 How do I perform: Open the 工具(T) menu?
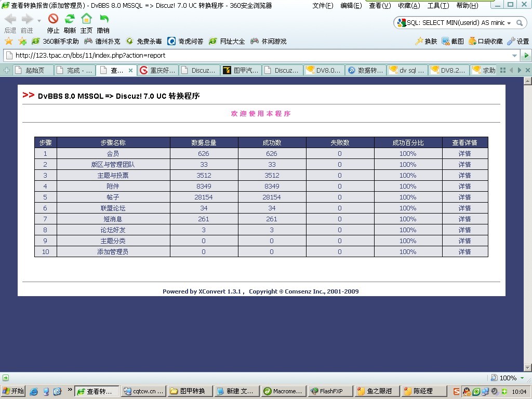tap(438, 5)
